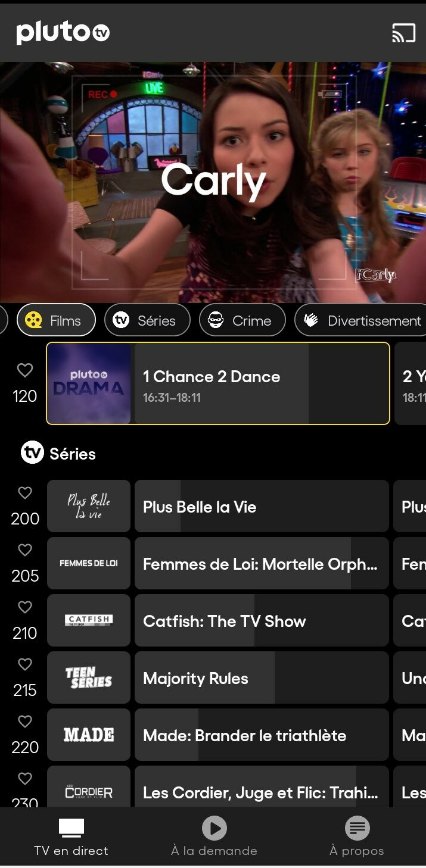Favorite channel 200 Plus Belle la Vie
This screenshot has width=426, height=868.
pyautogui.click(x=25, y=493)
